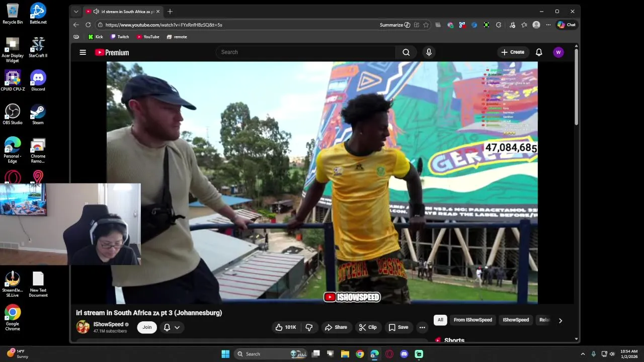Open Edge media control music icon
The image size is (644, 362).
512,25
